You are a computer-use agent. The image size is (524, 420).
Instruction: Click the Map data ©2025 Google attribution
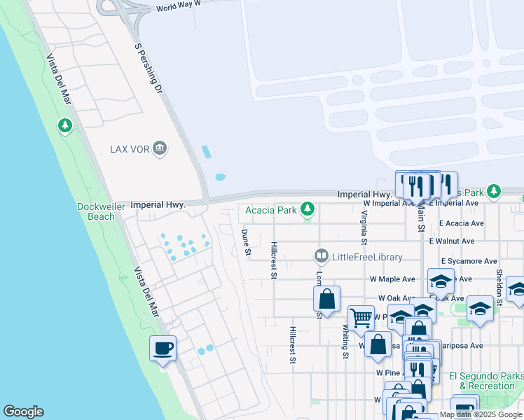point(481,414)
